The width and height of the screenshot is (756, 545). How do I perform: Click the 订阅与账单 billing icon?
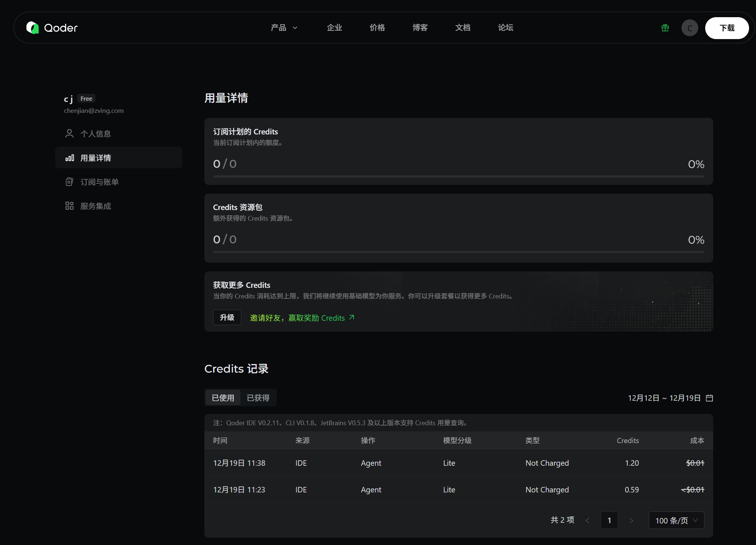[69, 182]
